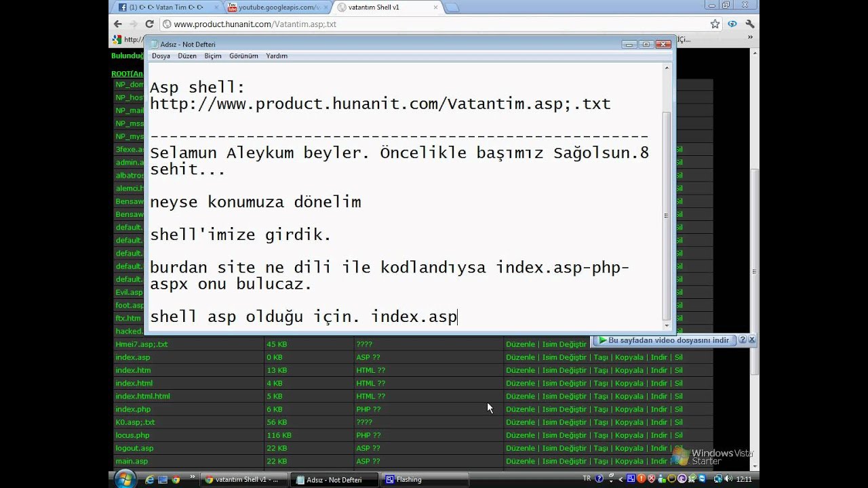Screen dimensions: 868x488
Task: Switch to the Vatan Tim Facebook tab
Action: click(x=166, y=7)
